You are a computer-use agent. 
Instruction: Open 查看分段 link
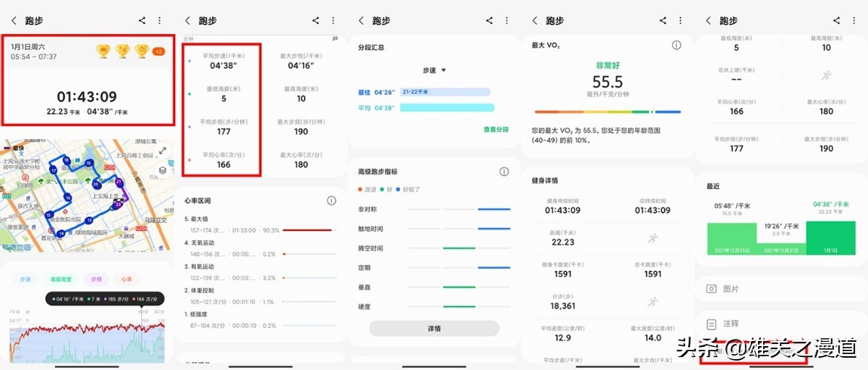tap(495, 129)
